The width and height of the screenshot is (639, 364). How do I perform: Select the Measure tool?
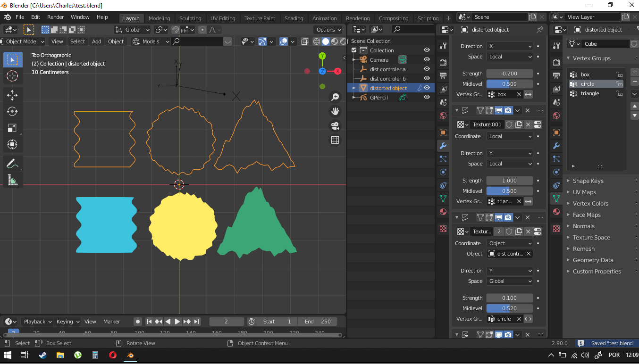click(12, 180)
